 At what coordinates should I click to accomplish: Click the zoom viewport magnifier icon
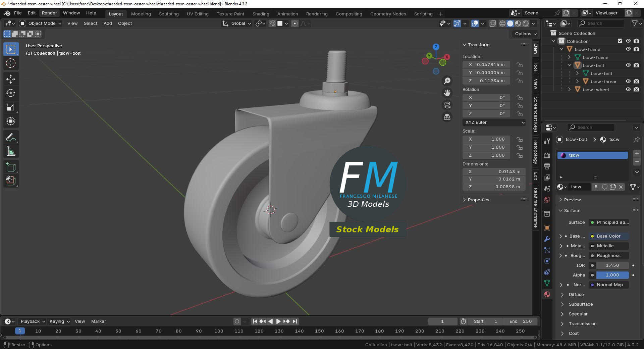[447, 81]
